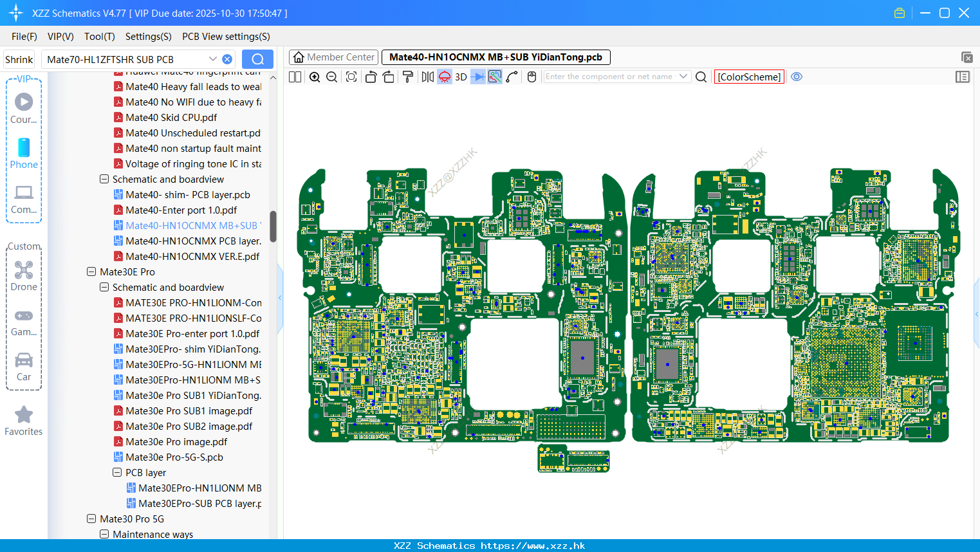Select the Game console category in sidebar
Viewport: 980px width, 552px height.
pyautogui.click(x=24, y=322)
